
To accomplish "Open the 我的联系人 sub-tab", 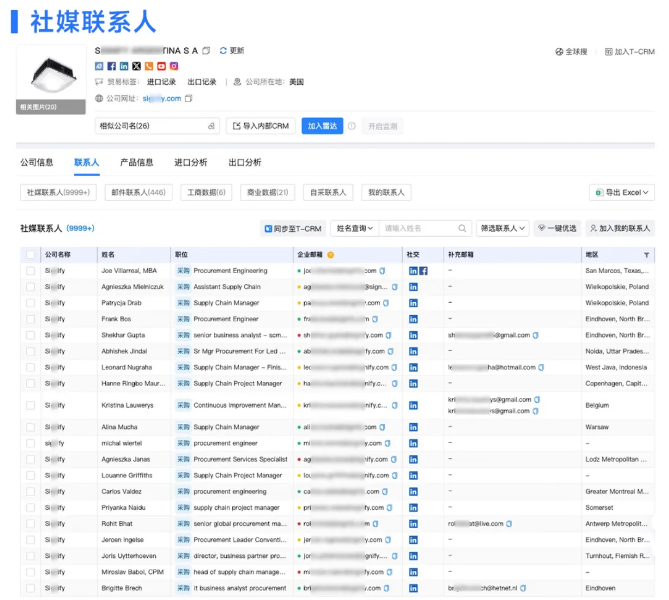I will 386,192.
